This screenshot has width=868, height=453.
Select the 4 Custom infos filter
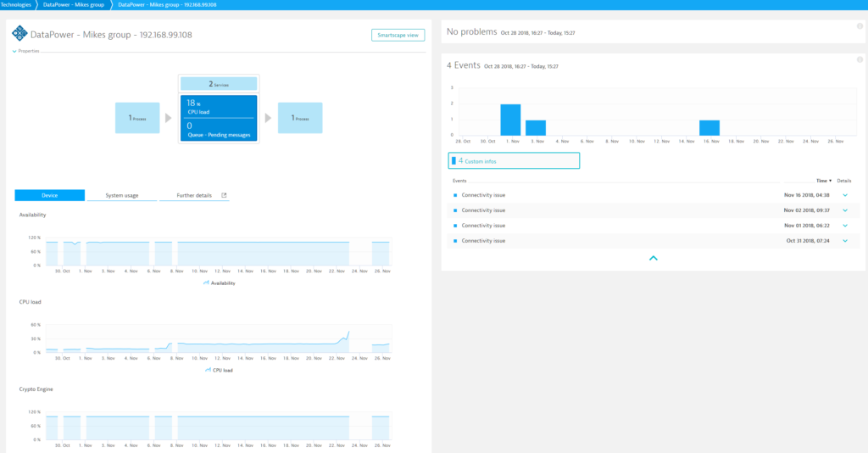click(x=514, y=160)
